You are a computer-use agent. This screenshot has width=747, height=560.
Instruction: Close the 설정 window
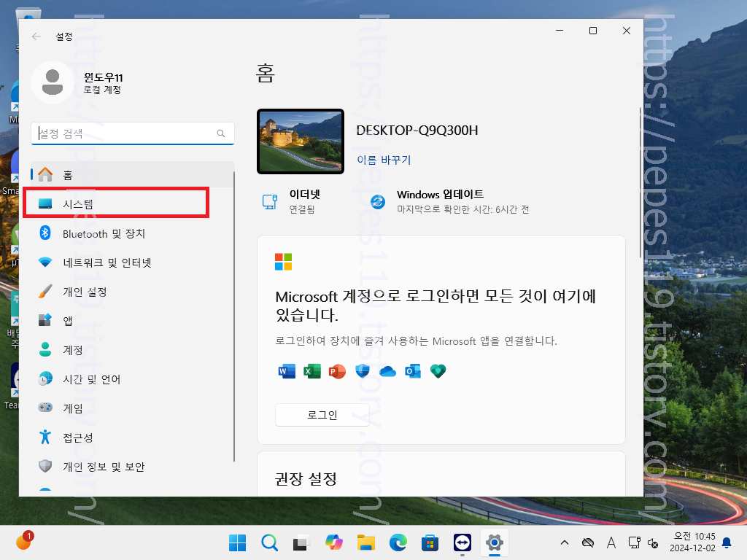click(627, 31)
